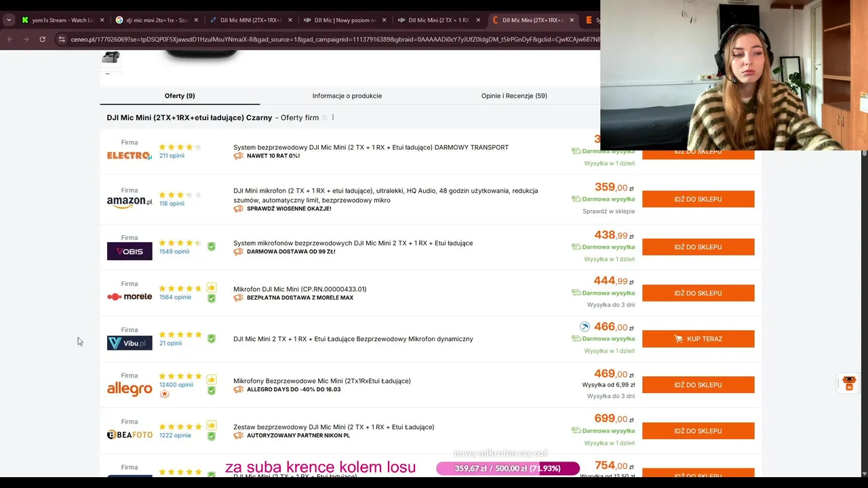868x488 pixels.
Task: Click the orange medal badge under allegro opinions
Action: (x=164, y=394)
